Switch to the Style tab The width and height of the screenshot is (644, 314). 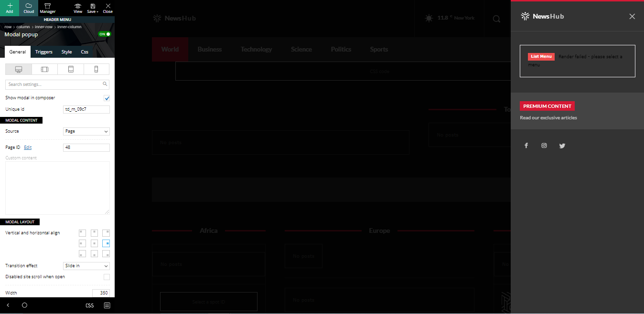[x=66, y=52]
